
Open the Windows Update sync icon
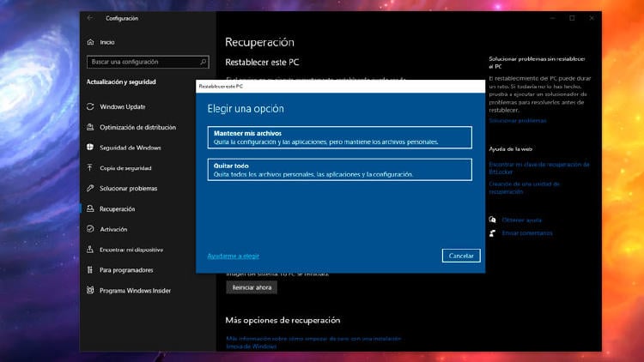[x=91, y=106]
